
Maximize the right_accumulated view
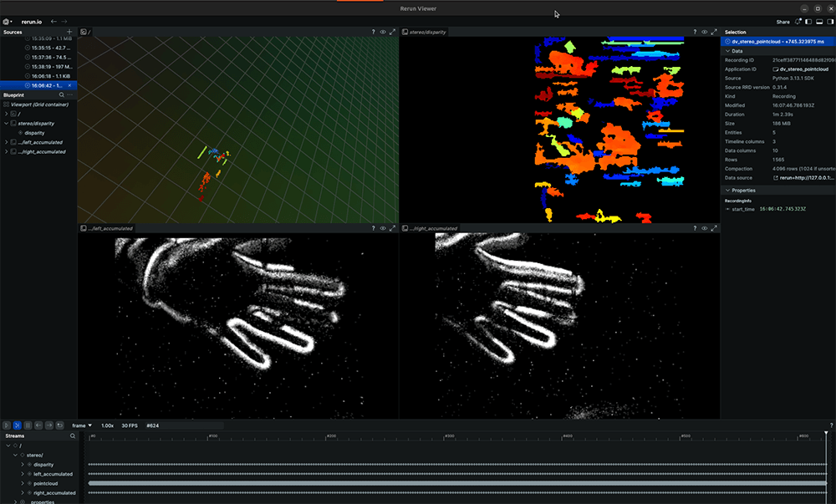pos(714,228)
